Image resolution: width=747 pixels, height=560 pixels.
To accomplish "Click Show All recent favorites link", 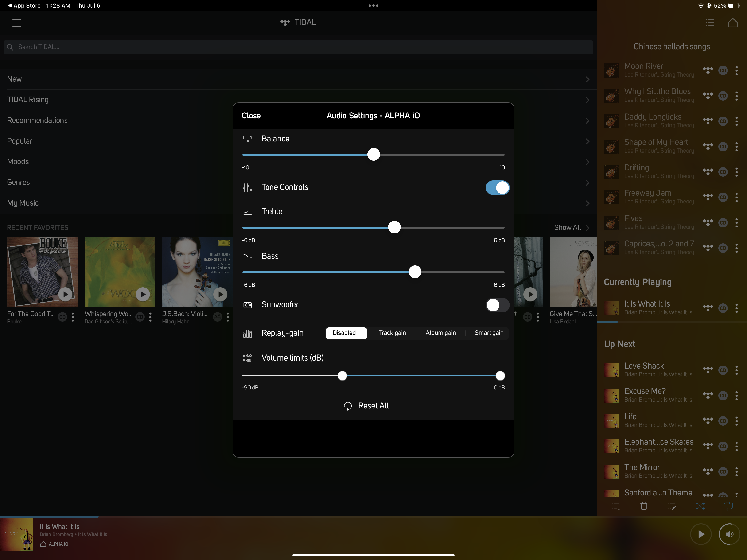I will coord(572,228).
